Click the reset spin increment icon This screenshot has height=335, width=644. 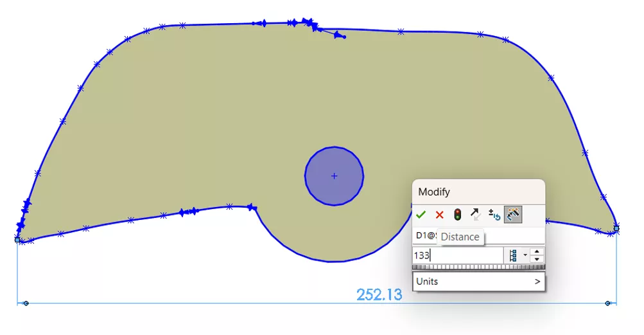click(x=494, y=214)
